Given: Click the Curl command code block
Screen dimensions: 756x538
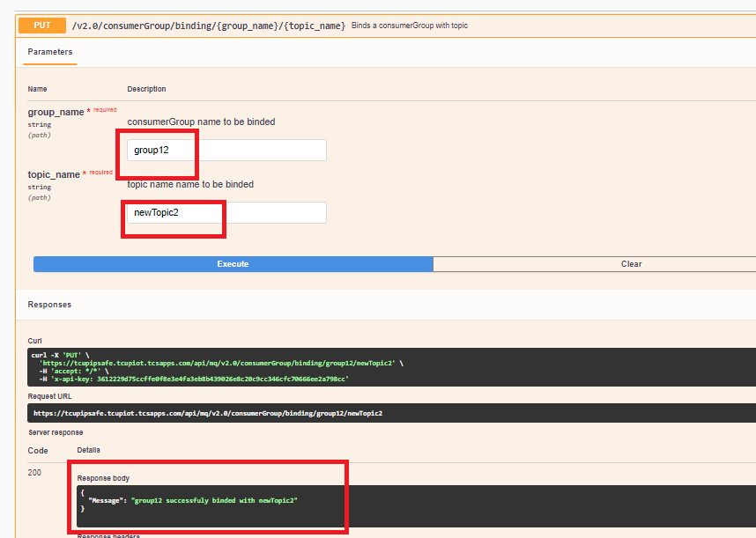Looking at the screenshot, I should point(391,367).
